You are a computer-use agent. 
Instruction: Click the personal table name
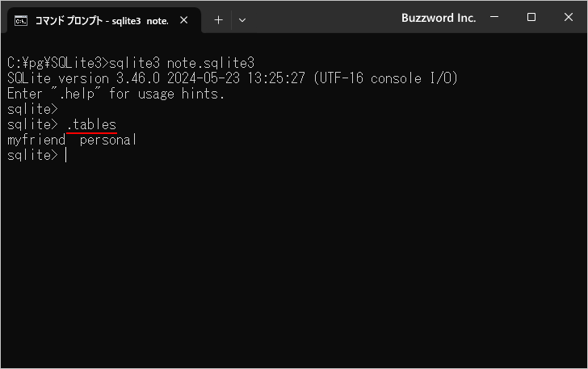coord(108,140)
